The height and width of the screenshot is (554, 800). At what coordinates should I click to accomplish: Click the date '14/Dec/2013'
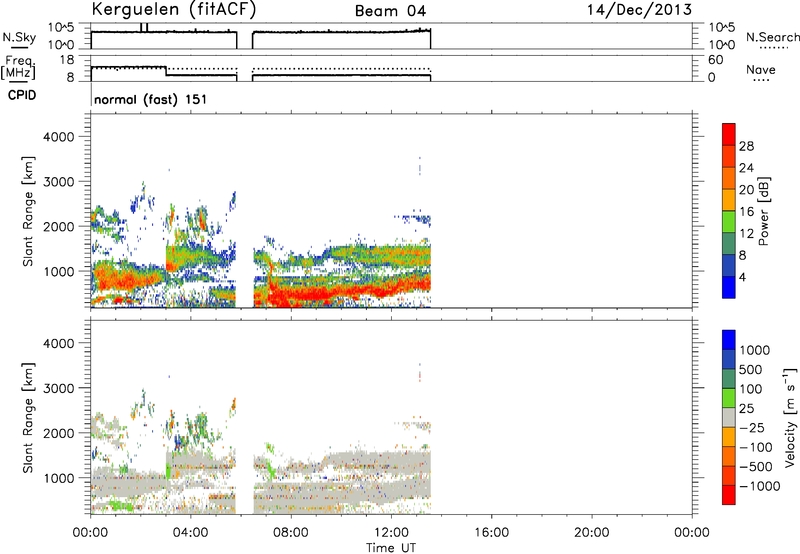pyautogui.click(x=639, y=10)
